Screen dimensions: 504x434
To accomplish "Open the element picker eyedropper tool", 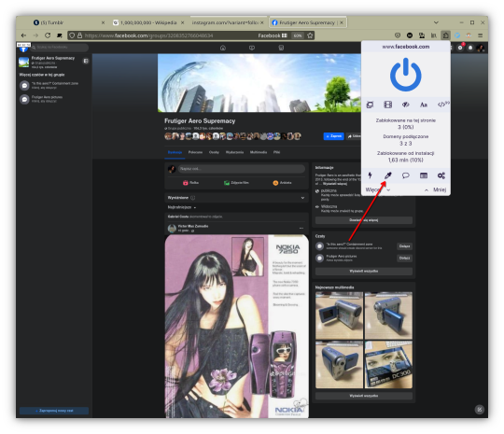I will 388,175.
